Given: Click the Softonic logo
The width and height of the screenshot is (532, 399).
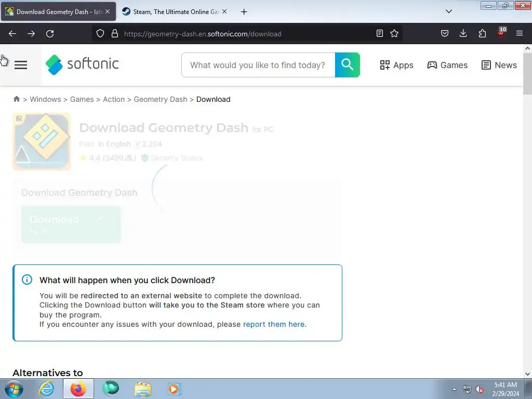Looking at the screenshot, I should point(82,64).
